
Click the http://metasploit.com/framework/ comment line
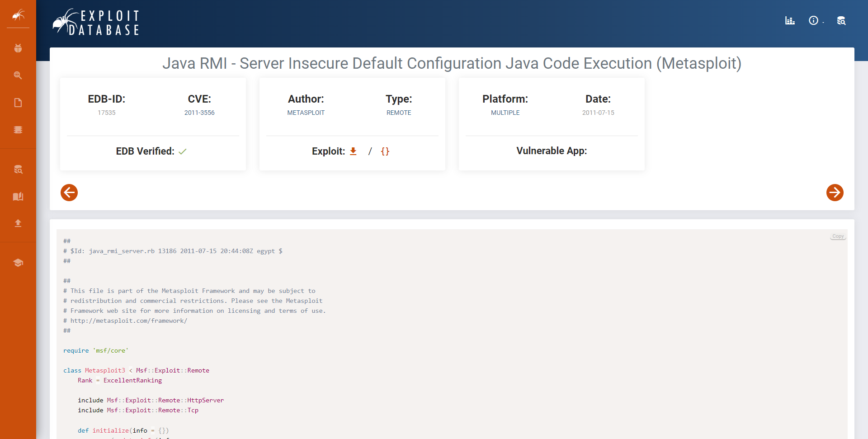(125, 321)
